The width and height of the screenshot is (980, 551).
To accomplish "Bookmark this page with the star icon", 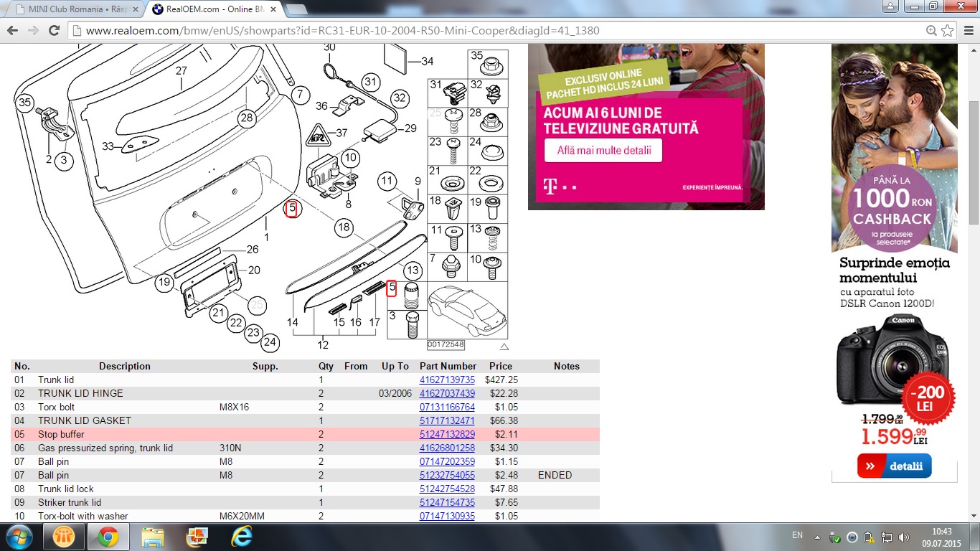I will pos(948,31).
